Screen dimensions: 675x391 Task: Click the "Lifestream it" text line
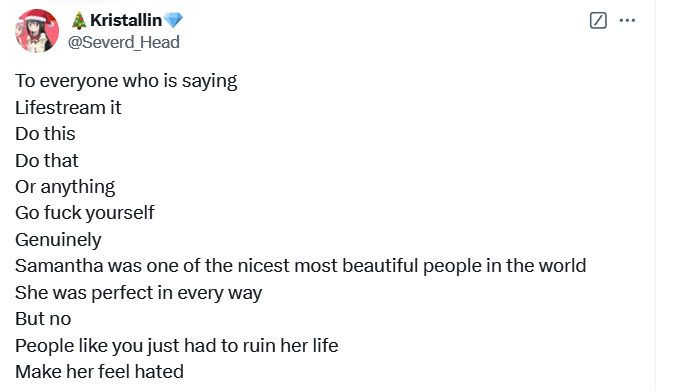pyautogui.click(x=68, y=108)
